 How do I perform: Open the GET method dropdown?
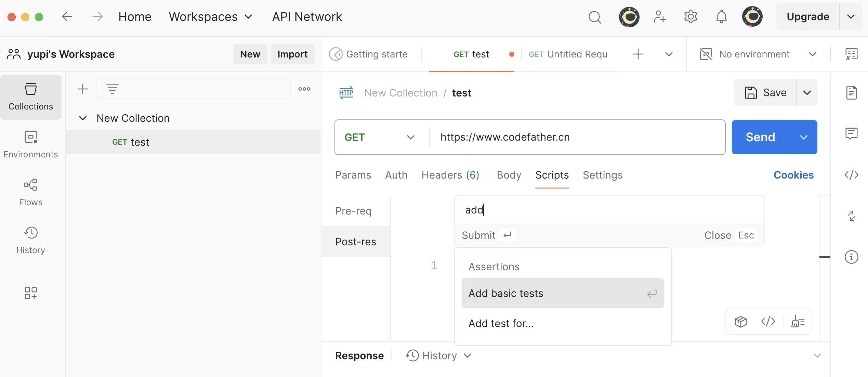[380, 137]
